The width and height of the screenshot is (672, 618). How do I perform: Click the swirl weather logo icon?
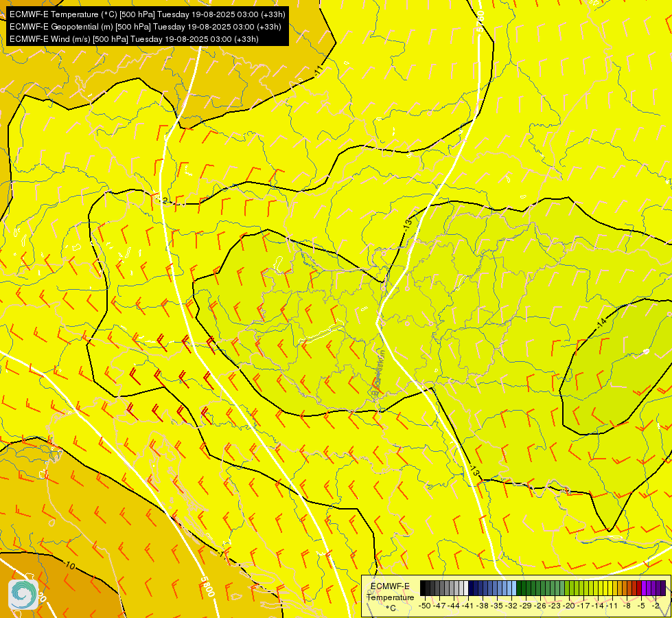pyautogui.click(x=23, y=594)
